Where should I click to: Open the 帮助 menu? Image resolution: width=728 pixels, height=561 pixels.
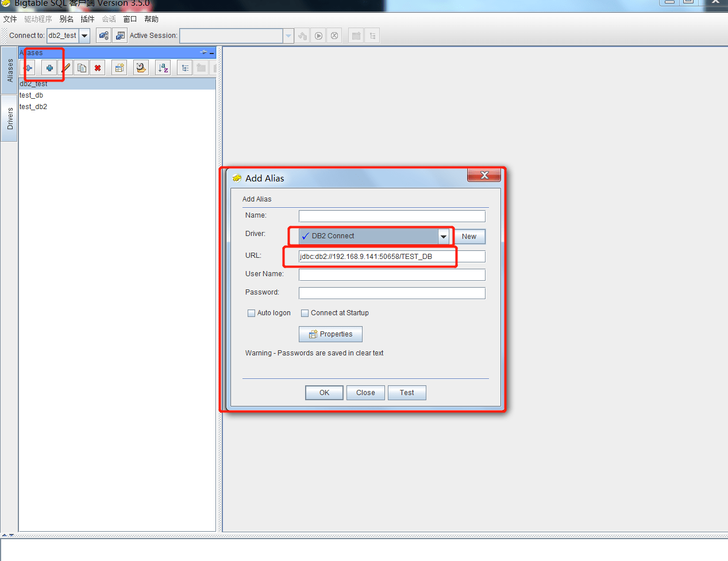151,19
